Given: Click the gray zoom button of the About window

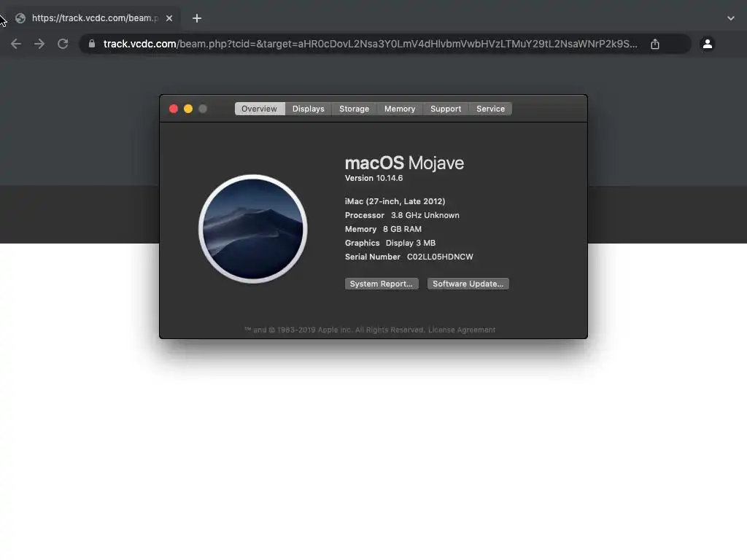Looking at the screenshot, I should pos(203,109).
